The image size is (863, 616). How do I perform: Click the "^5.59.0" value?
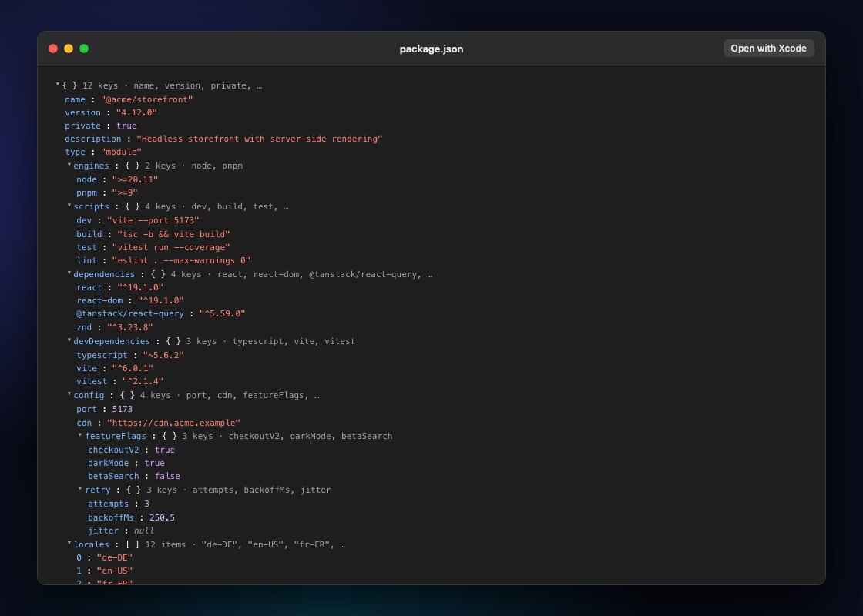pos(223,314)
